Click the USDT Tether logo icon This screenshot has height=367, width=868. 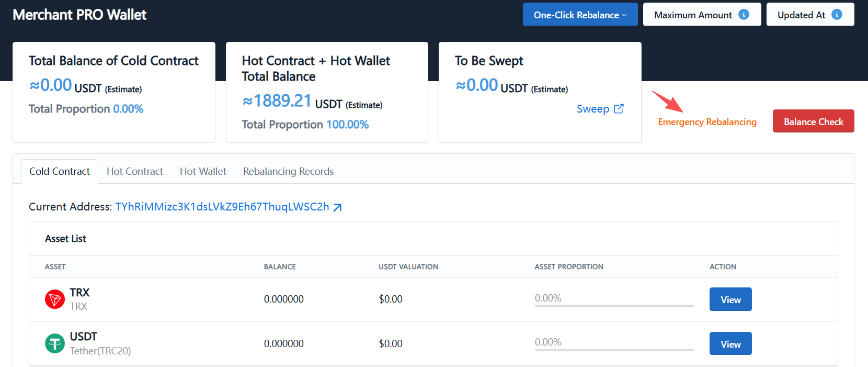(55, 344)
